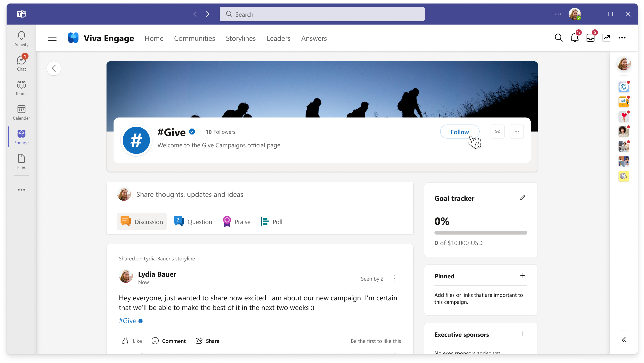The width and height of the screenshot is (644, 363).
Task: Click the #Give hashtag link in post
Action: (127, 320)
